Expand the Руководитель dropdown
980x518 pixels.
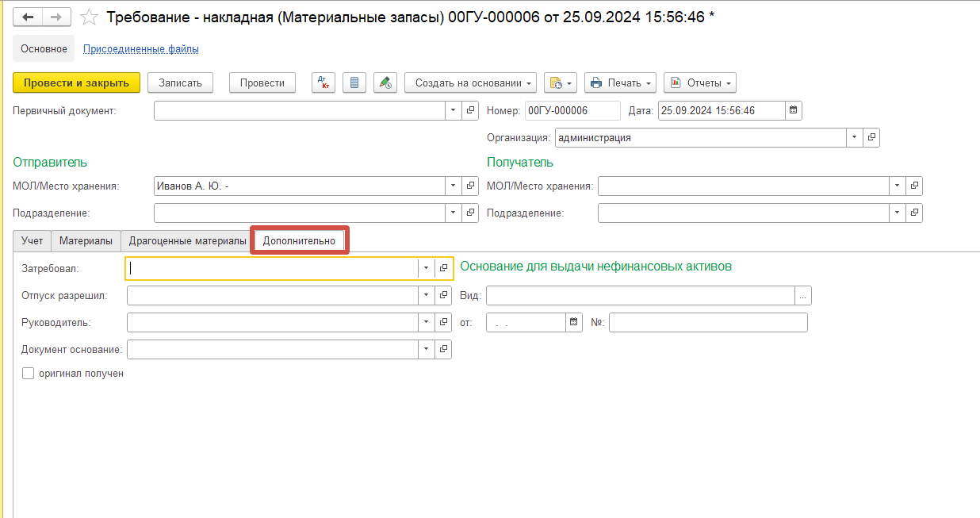point(427,323)
